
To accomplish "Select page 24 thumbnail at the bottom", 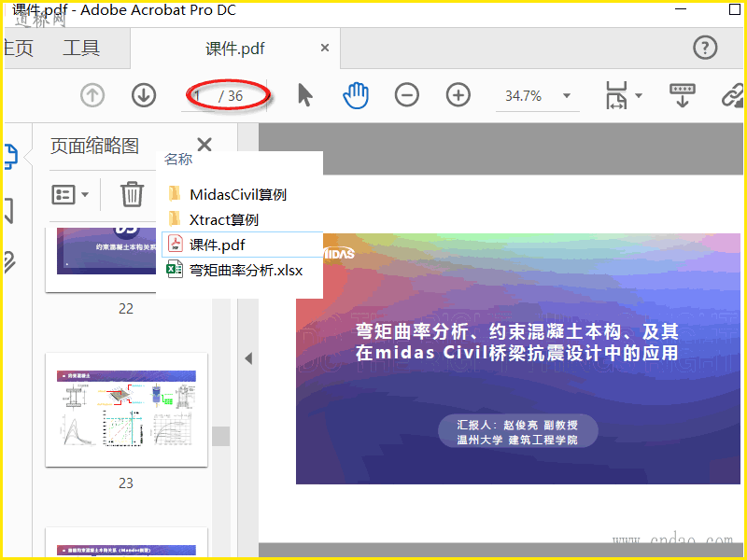I will pos(126,544).
